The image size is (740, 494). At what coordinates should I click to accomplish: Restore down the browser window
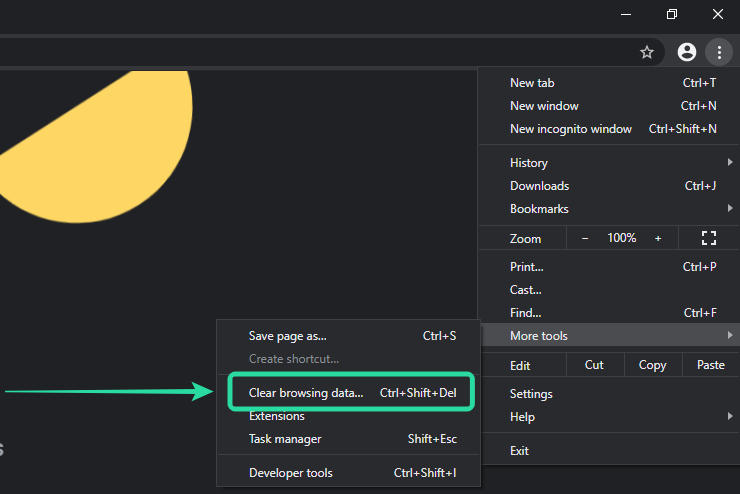pos(671,14)
